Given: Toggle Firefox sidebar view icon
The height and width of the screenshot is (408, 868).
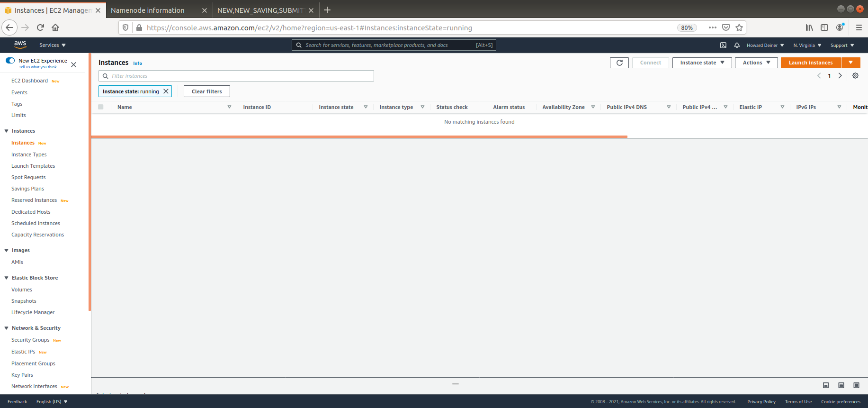Looking at the screenshot, I should click(824, 27).
